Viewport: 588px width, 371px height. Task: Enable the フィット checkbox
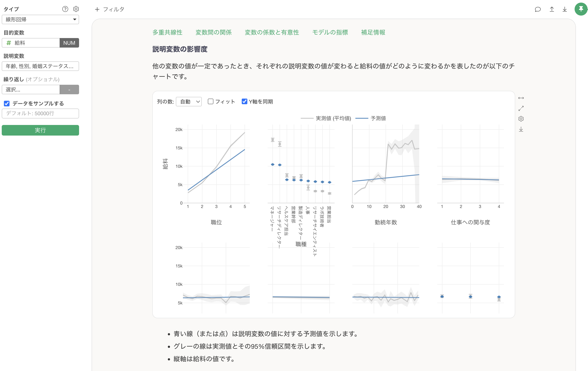coord(210,101)
